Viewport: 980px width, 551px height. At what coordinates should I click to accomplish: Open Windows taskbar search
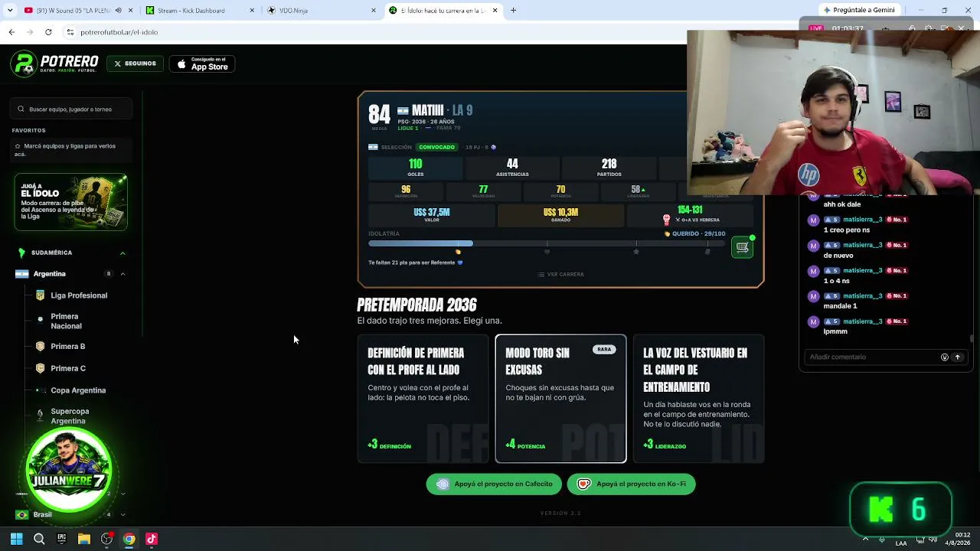point(39,539)
